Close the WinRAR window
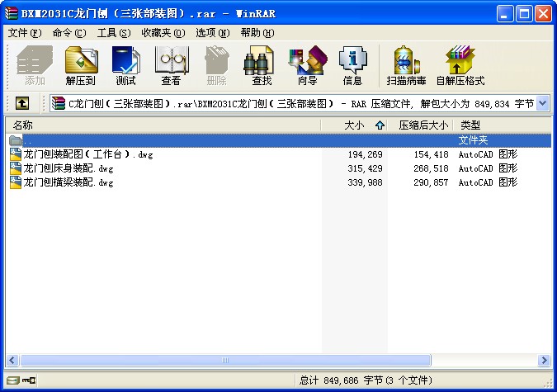This screenshot has width=557, height=392. tap(543, 13)
